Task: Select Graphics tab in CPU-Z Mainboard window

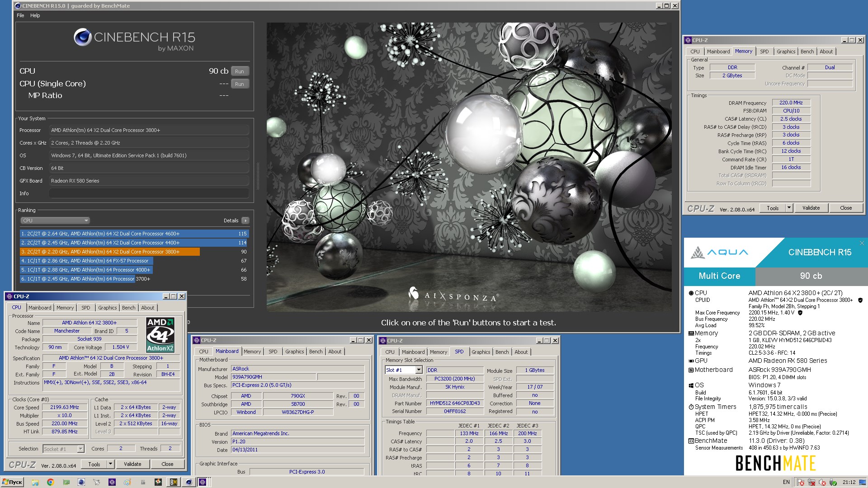Action: [x=295, y=352]
